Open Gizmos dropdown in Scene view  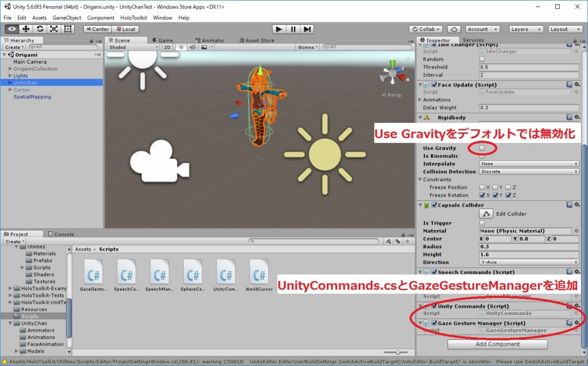[x=308, y=47]
